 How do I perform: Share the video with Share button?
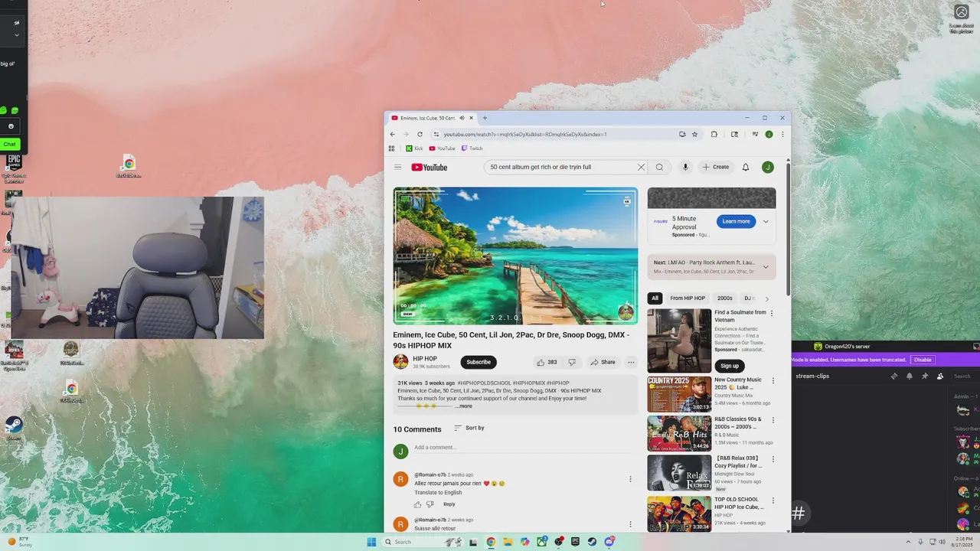603,362
